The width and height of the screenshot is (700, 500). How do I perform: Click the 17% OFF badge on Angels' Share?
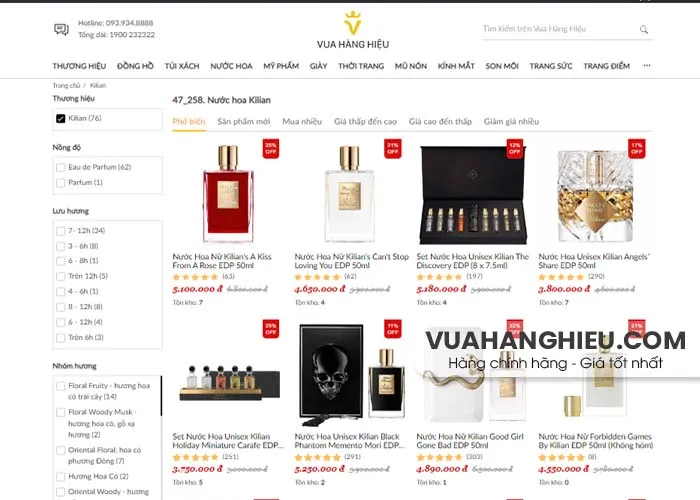637,149
